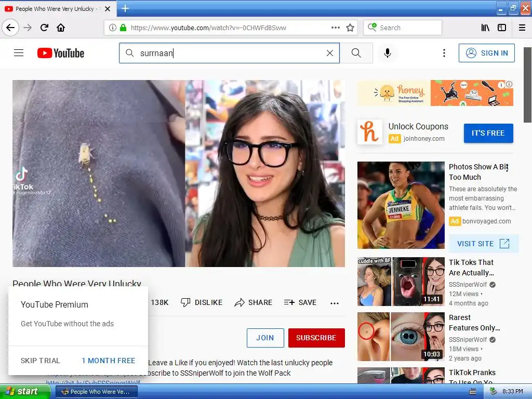Click the Windows start button
The width and height of the screenshot is (532, 399).
tap(25, 392)
